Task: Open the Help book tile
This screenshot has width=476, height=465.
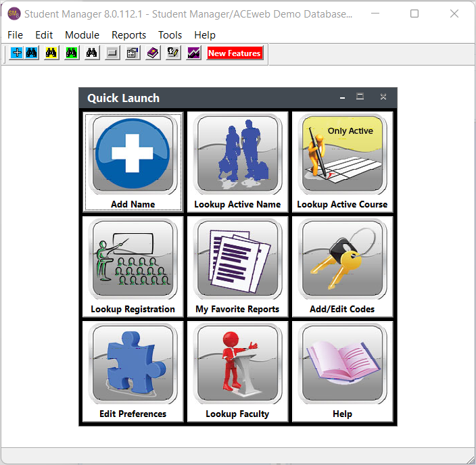Action: [342, 371]
